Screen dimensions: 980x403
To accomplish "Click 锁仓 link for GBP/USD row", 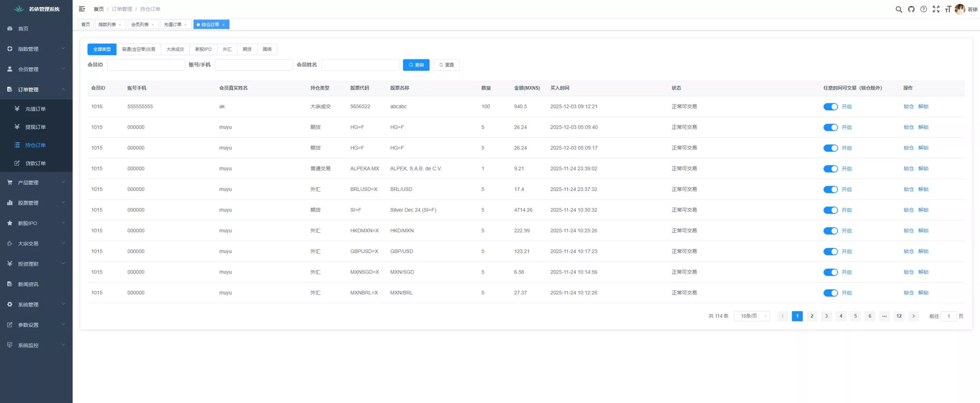I will [x=908, y=251].
